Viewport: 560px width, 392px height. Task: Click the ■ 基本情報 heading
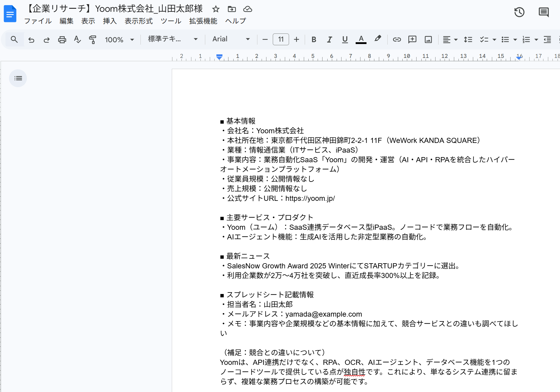238,121
